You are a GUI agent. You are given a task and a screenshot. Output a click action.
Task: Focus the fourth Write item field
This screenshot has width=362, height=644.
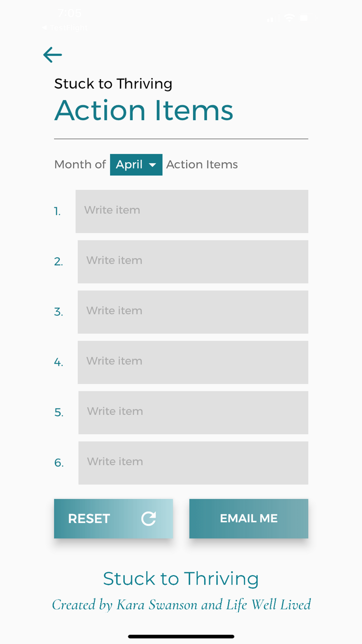coord(193,363)
